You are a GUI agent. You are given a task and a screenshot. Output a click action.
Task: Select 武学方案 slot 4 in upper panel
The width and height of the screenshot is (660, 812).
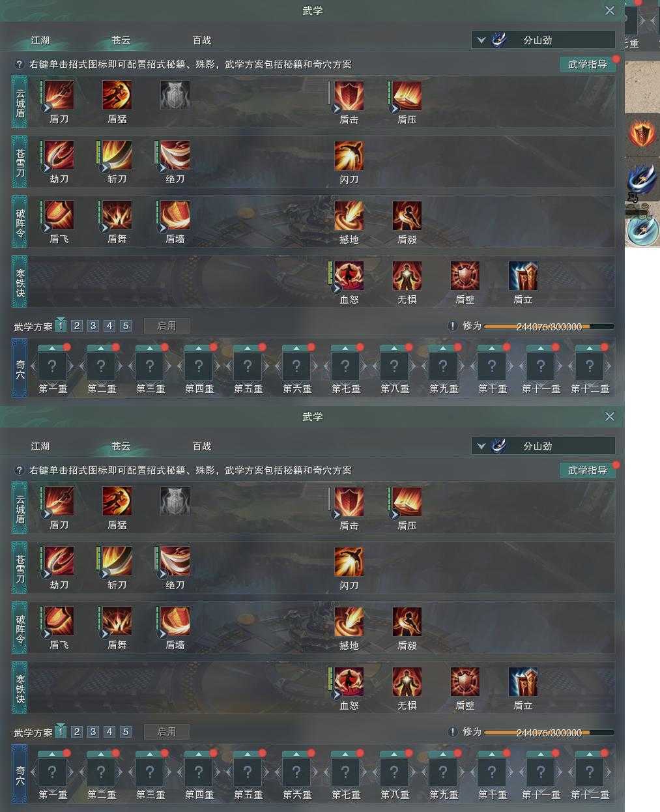[x=109, y=326]
